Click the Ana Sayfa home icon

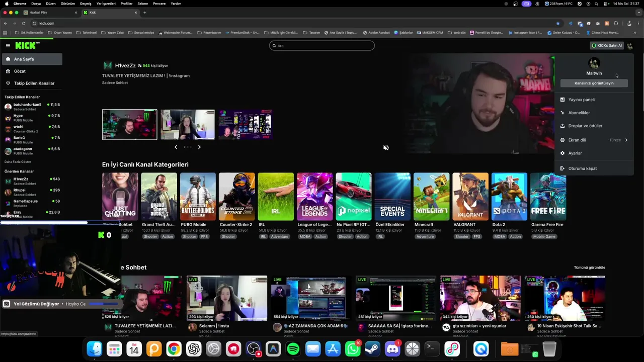tap(8, 59)
